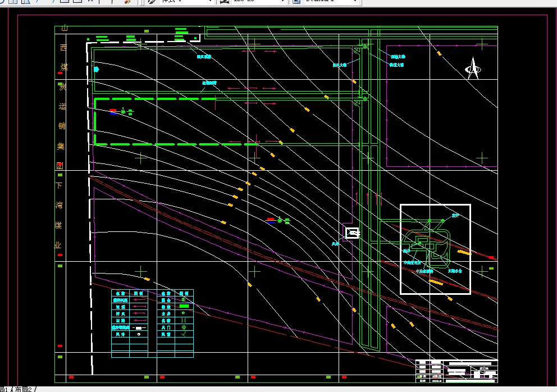This screenshot has height=392, width=557.
Task: Click the 西 character in the vertical title
Action: click(63, 47)
